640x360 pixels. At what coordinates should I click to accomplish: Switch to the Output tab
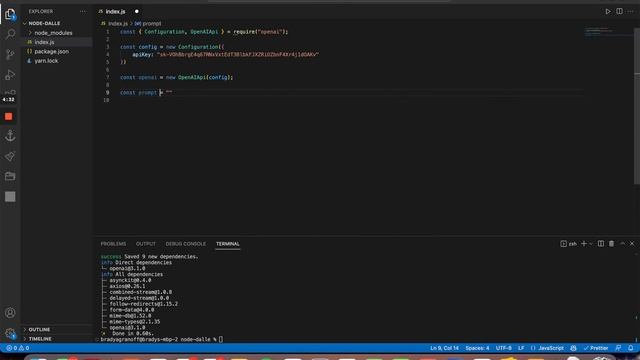click(x=146, y=244)
